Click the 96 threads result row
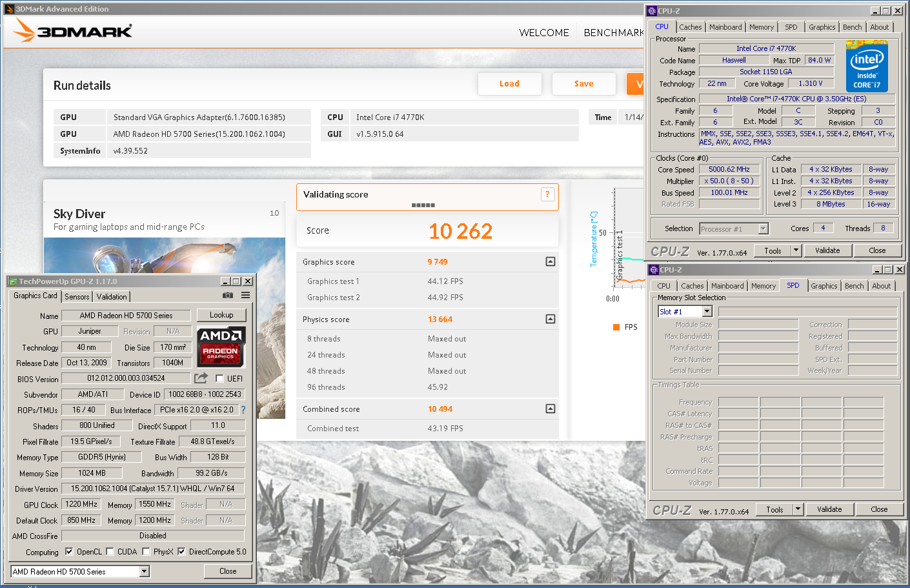Viewport: 910px width, 588px height. pyautogui.click(x=428, y=387)
